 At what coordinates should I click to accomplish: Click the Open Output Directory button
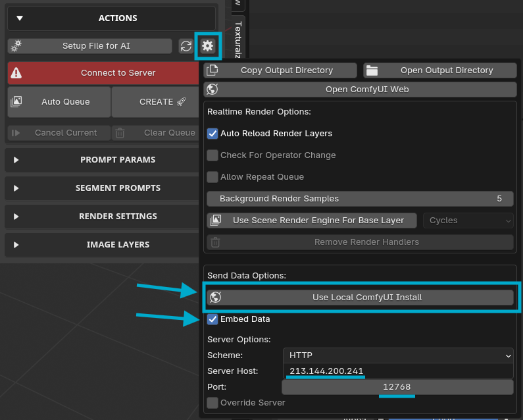(x=440, y=70)
